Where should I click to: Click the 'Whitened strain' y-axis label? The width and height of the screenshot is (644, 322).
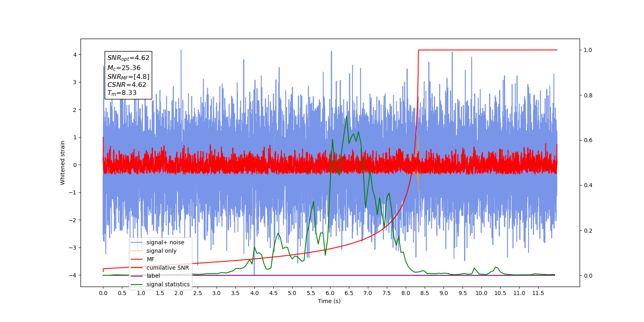click(63, 163)
